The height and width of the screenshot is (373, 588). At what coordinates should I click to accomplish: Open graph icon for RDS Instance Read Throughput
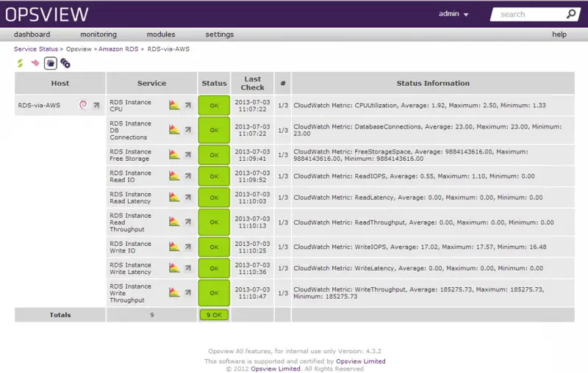[174, 222]
